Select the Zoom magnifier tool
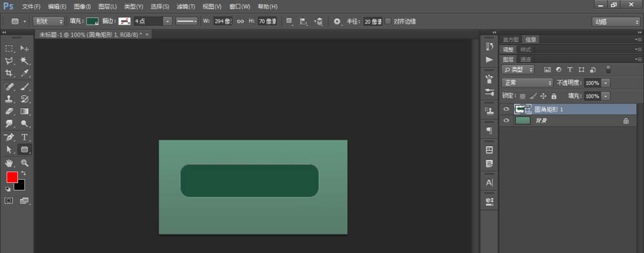 click(24, 163)
